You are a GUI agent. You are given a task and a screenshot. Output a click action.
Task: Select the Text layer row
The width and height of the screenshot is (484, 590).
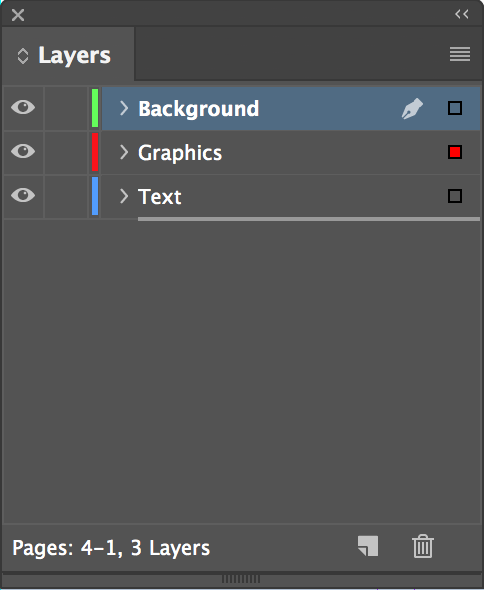(x=291, y=196)
